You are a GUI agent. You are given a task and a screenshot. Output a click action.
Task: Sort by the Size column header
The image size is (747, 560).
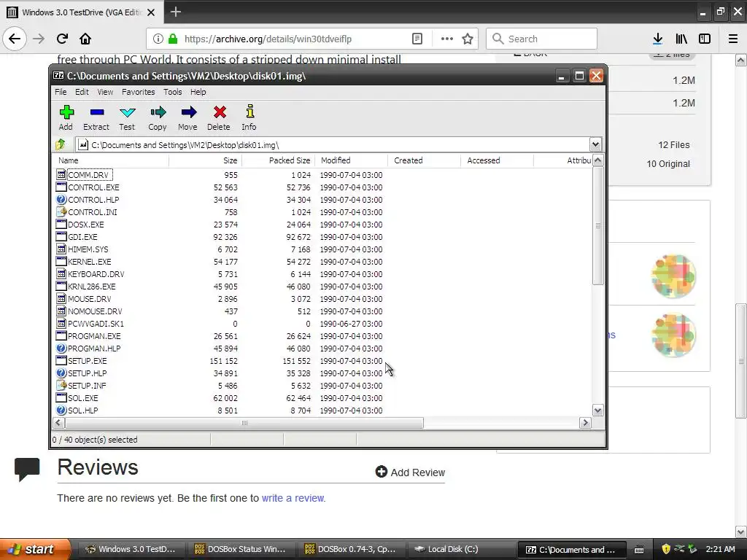click(205, 160)
